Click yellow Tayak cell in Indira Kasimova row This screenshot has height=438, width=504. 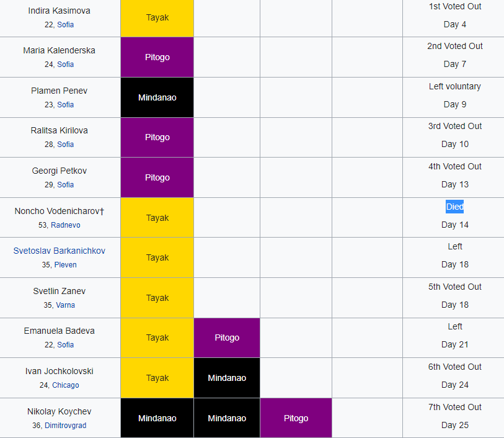[x=157, y=18]
